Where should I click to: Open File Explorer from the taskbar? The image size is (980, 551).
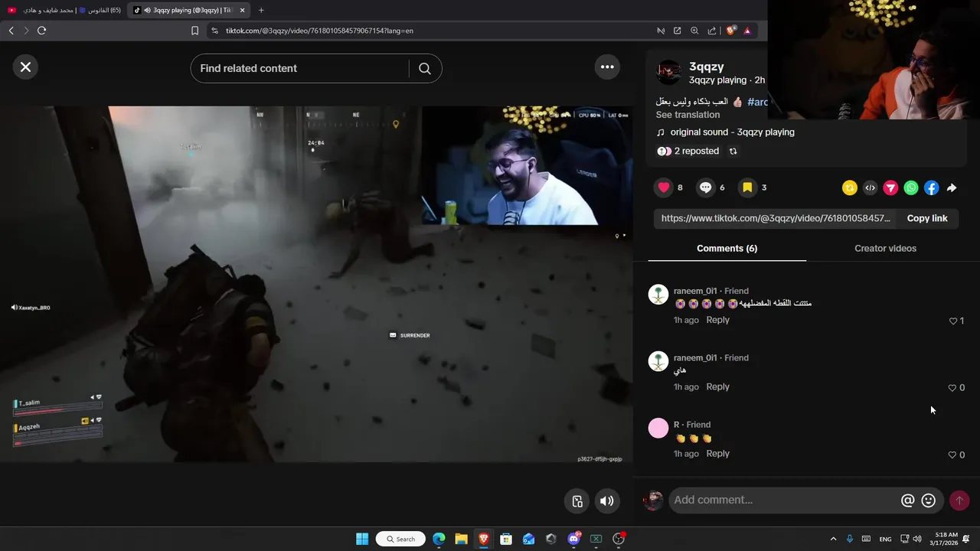(x=461, y=539)
